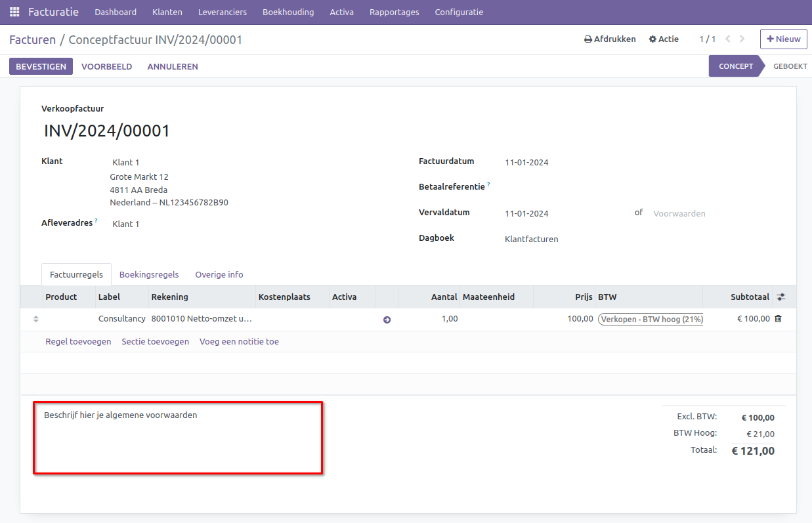The height and width of the screenshot is (523, 812).
Task: Open the Boekhouding menu
Action: [288, 12]
